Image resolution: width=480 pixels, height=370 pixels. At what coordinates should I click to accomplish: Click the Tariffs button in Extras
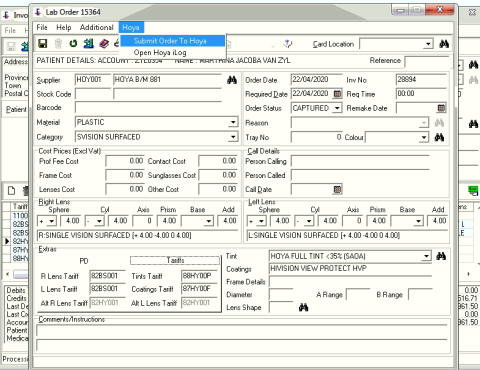coord(175,260)
